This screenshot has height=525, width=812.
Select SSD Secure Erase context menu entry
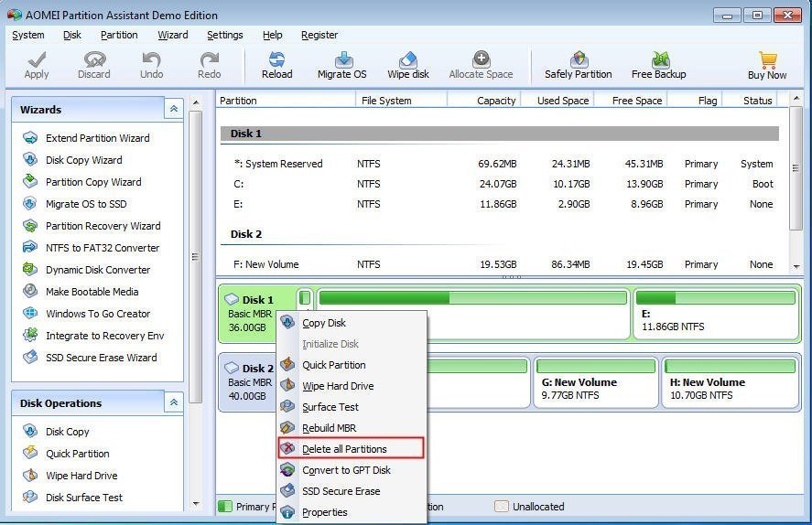[352, 491]
